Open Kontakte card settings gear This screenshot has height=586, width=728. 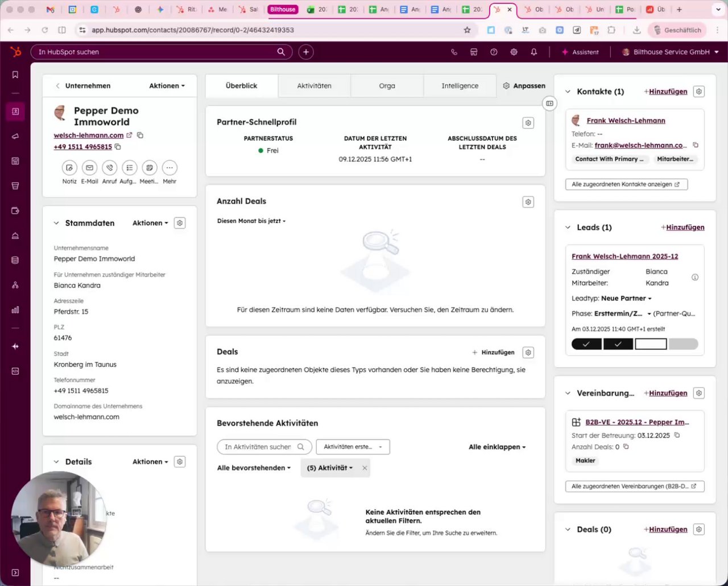[x=699, y=92]
